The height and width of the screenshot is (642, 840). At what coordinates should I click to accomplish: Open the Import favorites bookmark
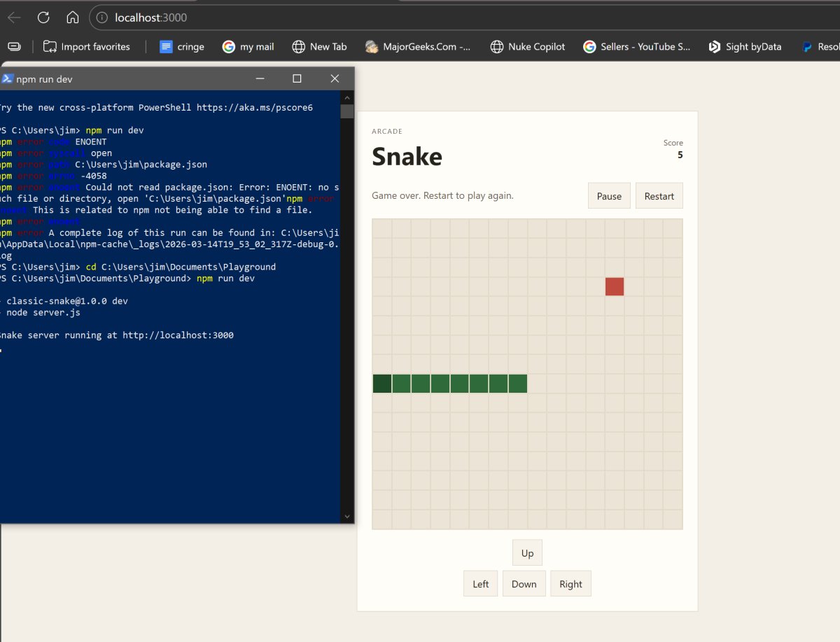tap(87, 47)
